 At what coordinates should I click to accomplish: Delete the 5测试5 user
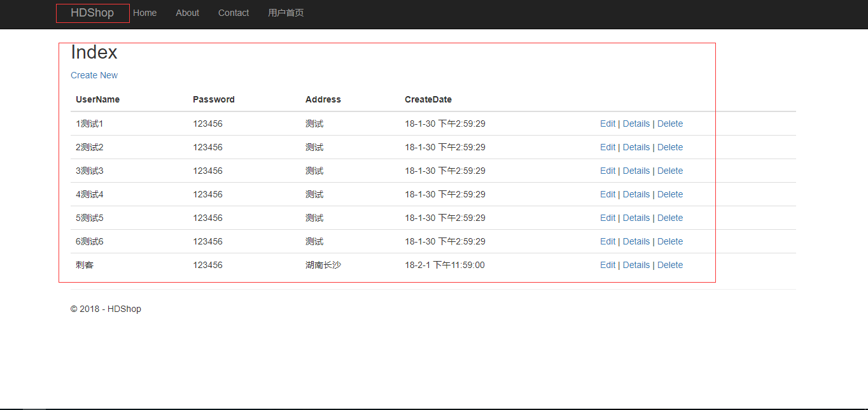pos(670,218)
